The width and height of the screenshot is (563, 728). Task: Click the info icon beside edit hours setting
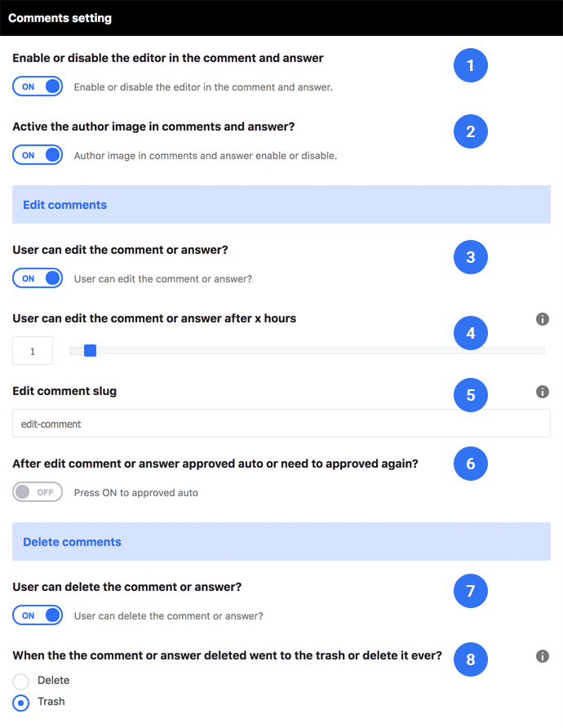pyautogui.click(x=542, y=319)
